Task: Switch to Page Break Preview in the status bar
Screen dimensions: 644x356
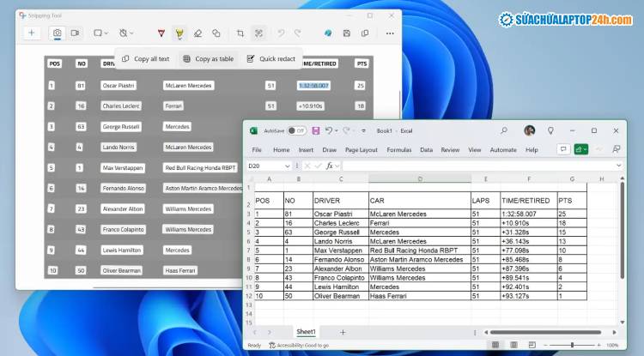Action: tap(532, 345)
